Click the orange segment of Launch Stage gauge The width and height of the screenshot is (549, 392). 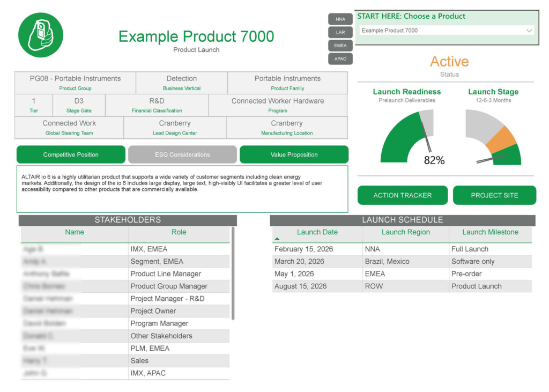coord(502,139)
